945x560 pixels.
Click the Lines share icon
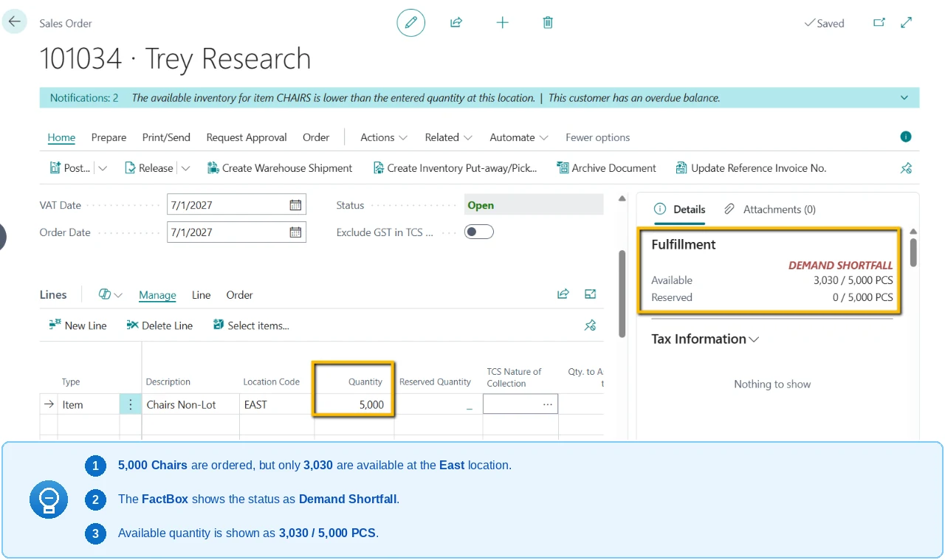[x=563, y=294]
